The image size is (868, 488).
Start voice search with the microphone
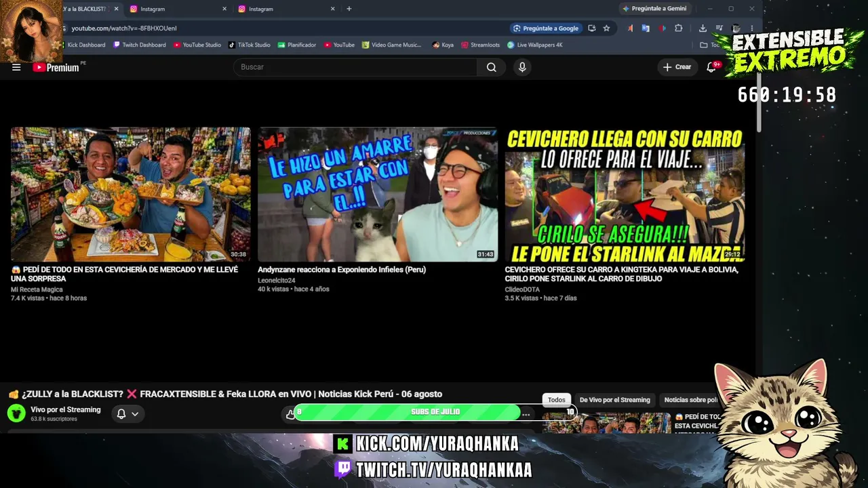click(522, 67)
